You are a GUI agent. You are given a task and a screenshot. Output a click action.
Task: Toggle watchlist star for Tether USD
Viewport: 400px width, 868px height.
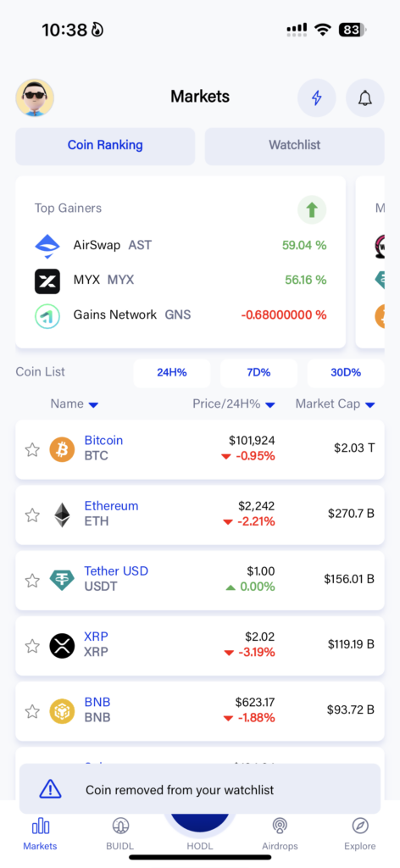coord(33,580)
